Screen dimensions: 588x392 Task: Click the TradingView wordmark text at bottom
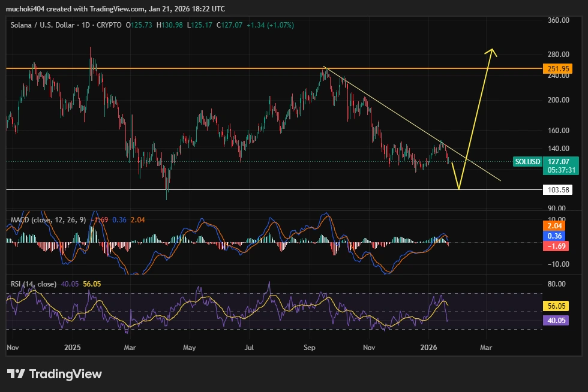click(65, 374)
